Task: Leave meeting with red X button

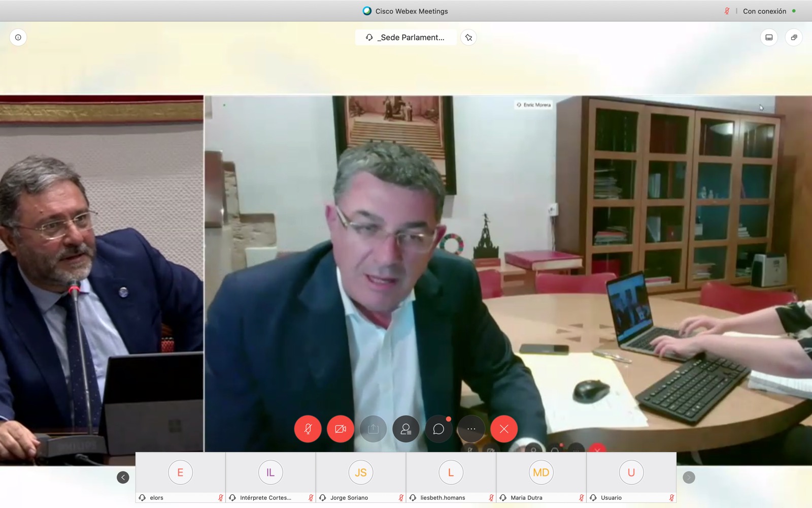Action: coord(504,429)
